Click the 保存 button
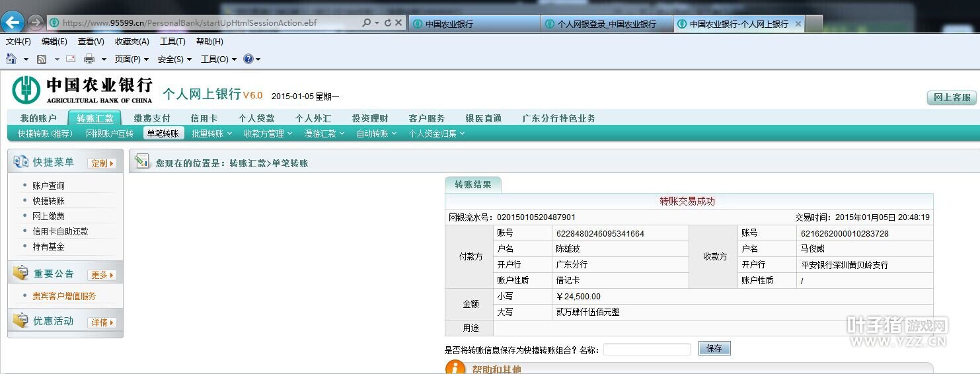This screenshot has width=980, height=374. coord(714,348)
